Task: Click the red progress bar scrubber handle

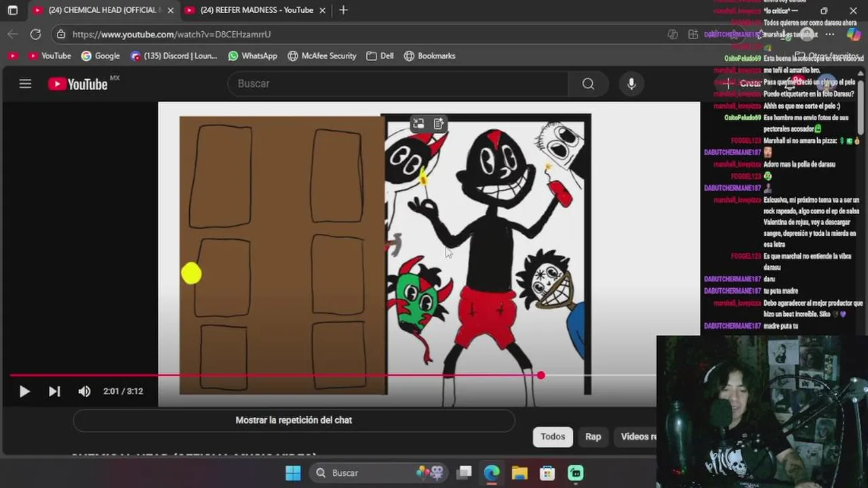Action: pos(540,375)
